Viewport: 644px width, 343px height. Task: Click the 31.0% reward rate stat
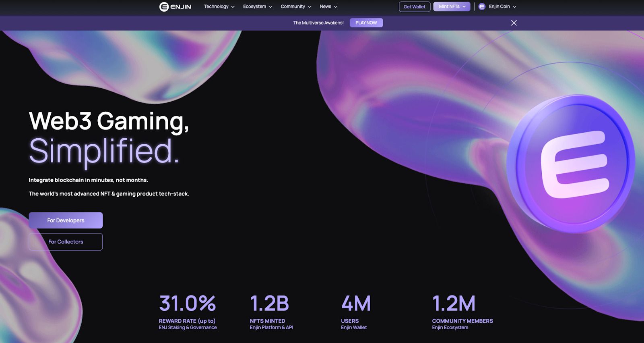point(188,304)
